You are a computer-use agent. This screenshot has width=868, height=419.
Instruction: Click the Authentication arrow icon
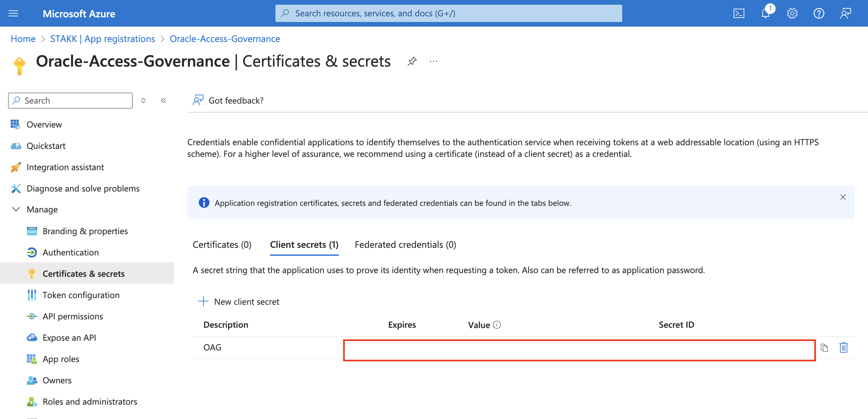[x=32, y=252]
